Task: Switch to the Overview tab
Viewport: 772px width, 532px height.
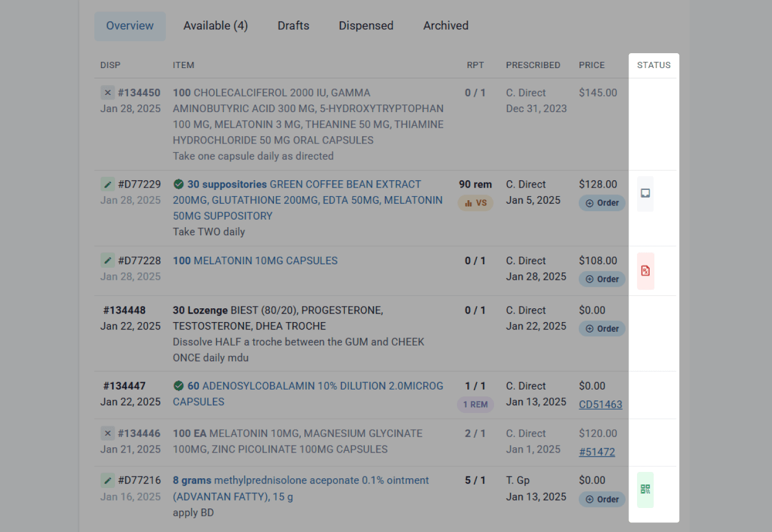Action: pyautogui.click(x=130, y=26)
